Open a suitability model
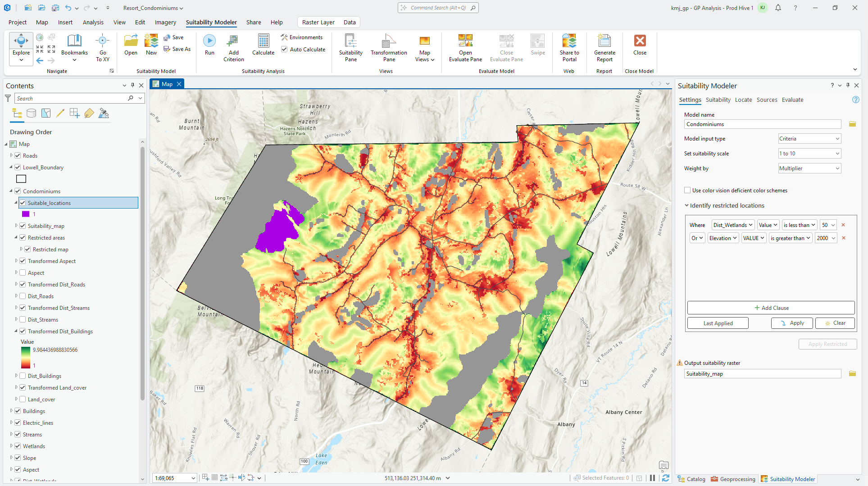868x486 pixels. coord(131,45)
